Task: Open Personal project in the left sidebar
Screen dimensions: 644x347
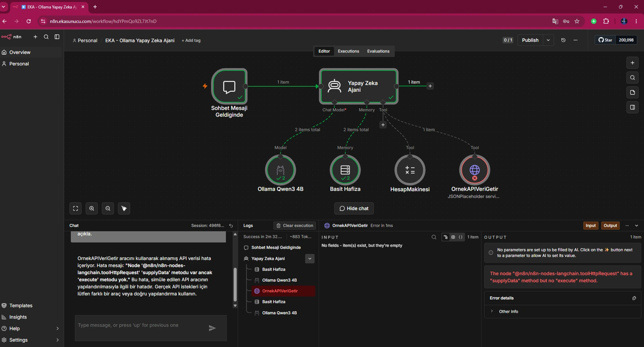Action: (x=32, y=64)
